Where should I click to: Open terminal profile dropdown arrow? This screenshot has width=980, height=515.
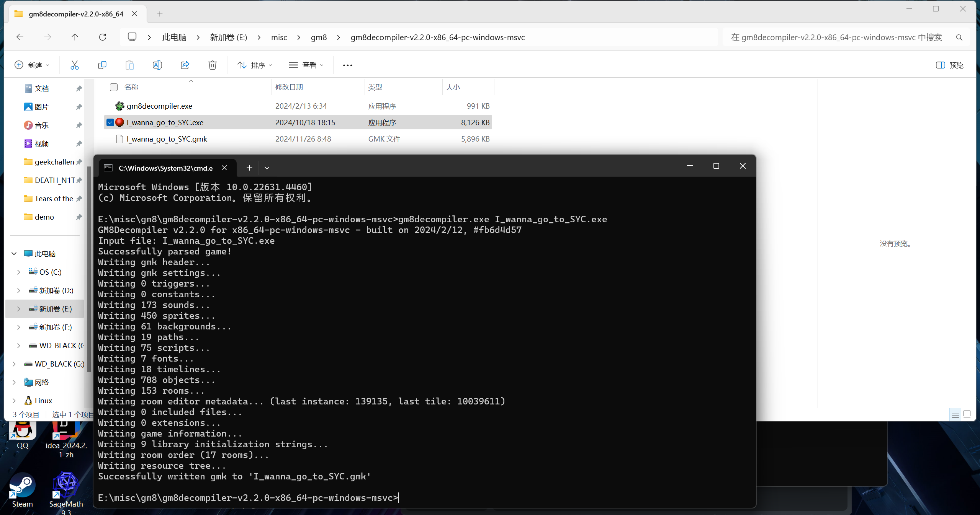click(x=267, y=168)
